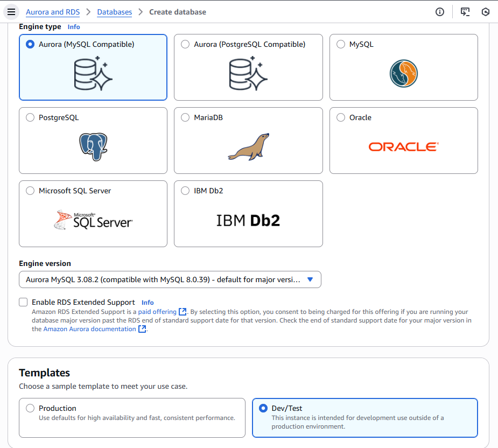
Task: Click the IBM Db2 logo
Action: pos(248,220)
